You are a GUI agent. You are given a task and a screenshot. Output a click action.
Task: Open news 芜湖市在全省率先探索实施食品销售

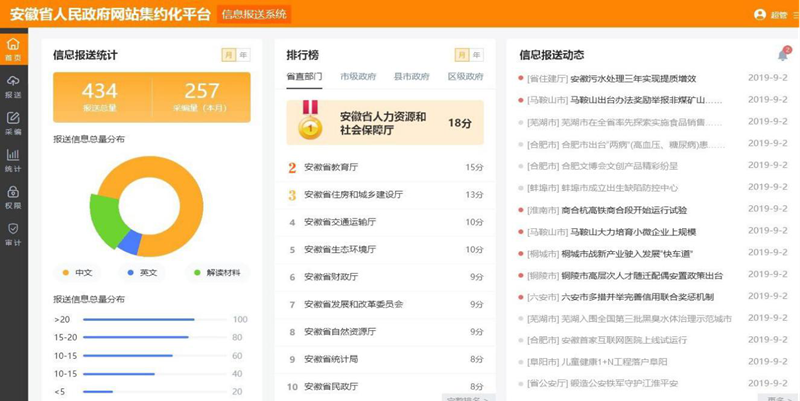[641, 122]
